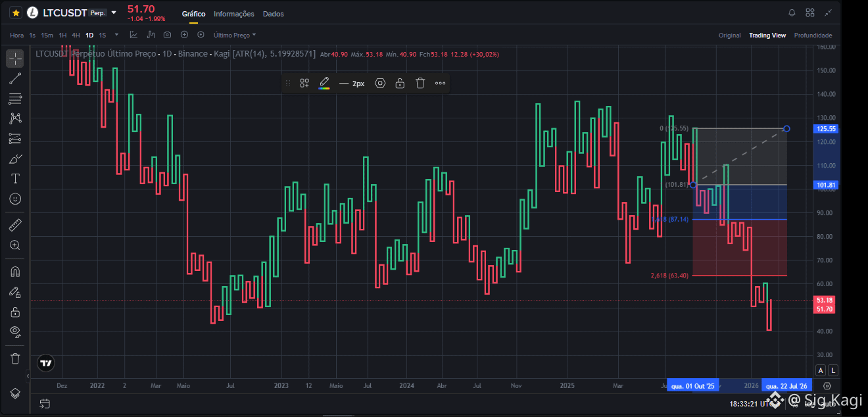Switch to the Gráfico tab
Screen dimensions: 868x417
(x=193, y=14)
